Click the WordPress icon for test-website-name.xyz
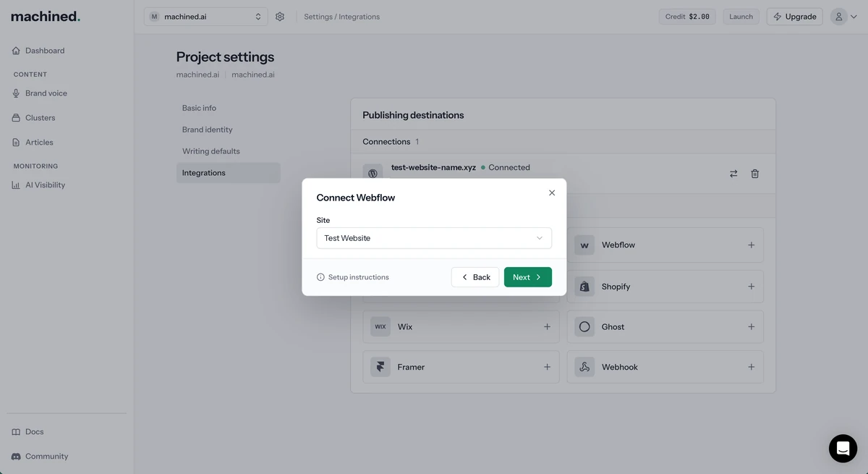 pyautogui.click(x=373, y=174)
